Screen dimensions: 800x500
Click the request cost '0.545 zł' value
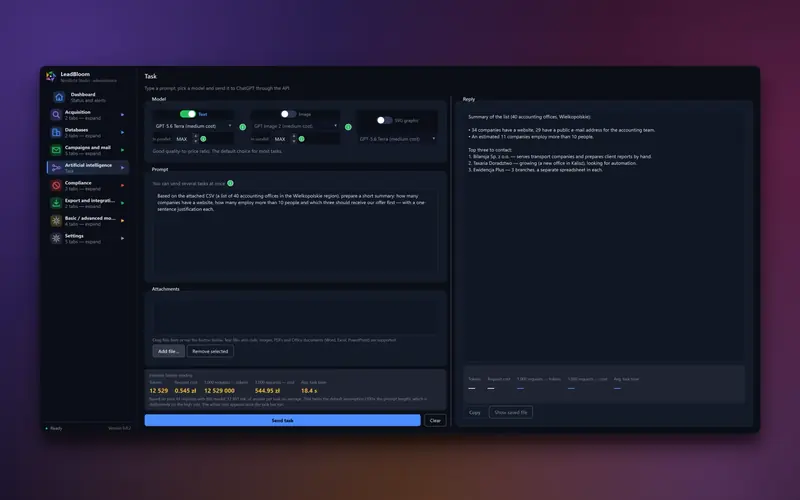pos(185,391)
